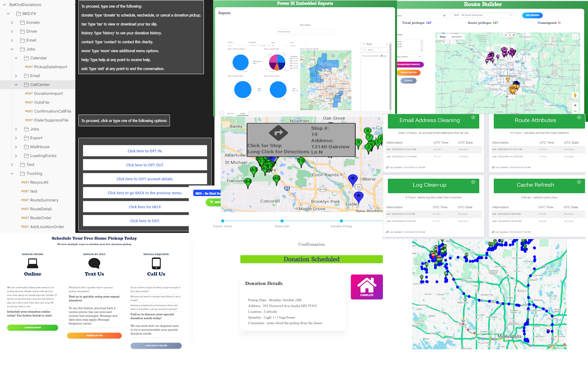Click the CREATE ROUTES button
The width and height of the screenshot is (588, 383).
[409, 72]
